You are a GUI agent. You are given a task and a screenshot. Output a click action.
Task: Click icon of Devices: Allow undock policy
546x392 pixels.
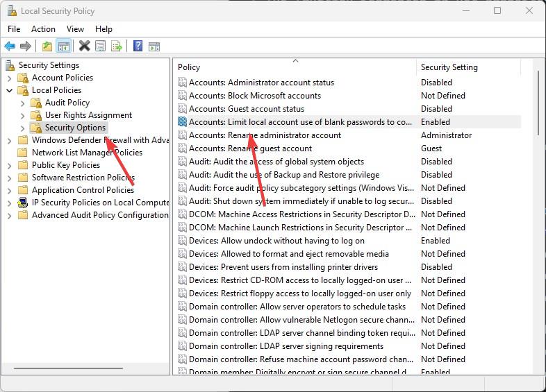click(x=182, y=241)
